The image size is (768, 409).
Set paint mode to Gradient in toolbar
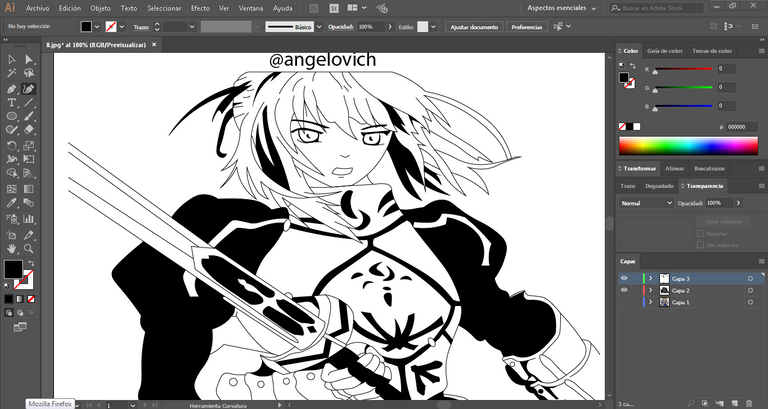click(x=20, y=299)
